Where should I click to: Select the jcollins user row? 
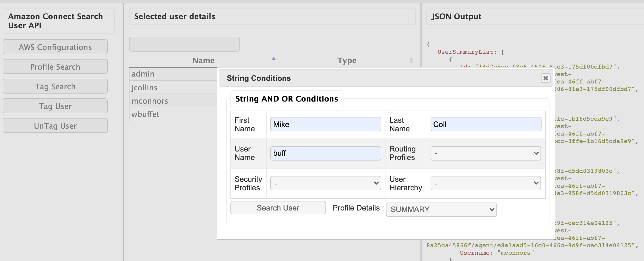coord(173,87)
